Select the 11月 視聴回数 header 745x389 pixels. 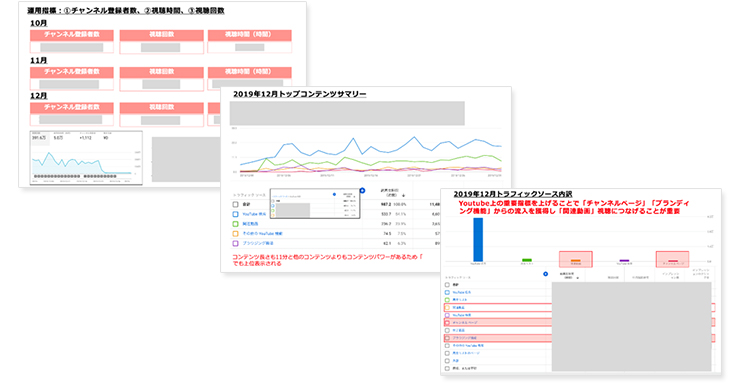point(162,72)
